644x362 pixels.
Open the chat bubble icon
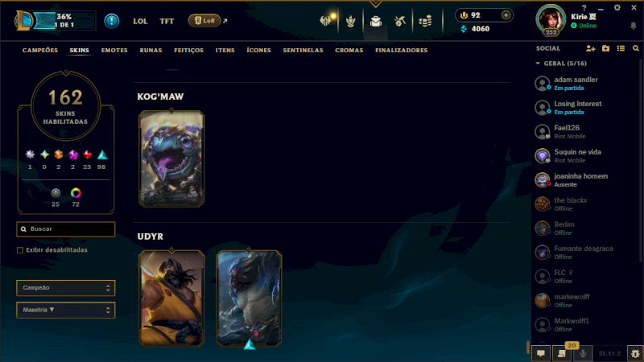541,353
